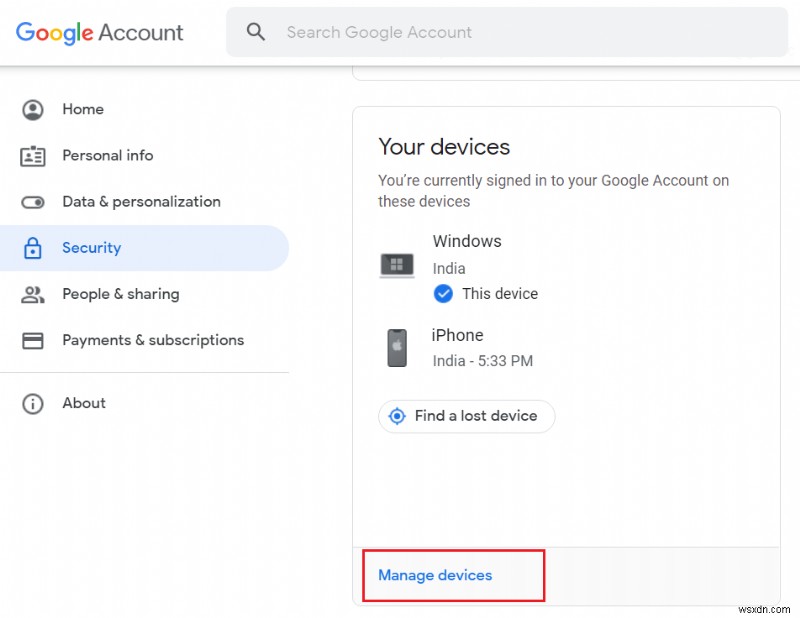
Task: Open the Security menu entry
Action: 92,247
